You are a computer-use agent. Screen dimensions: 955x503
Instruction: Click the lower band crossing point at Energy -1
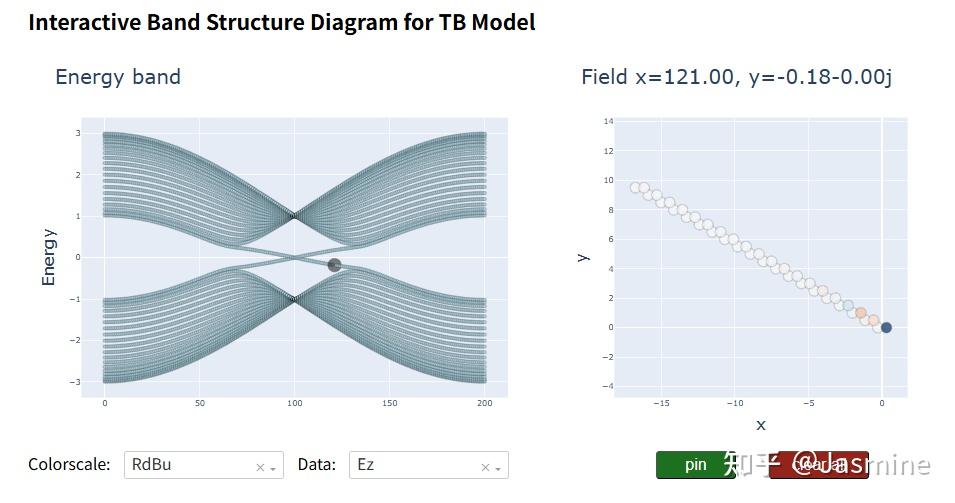(294, 299)
